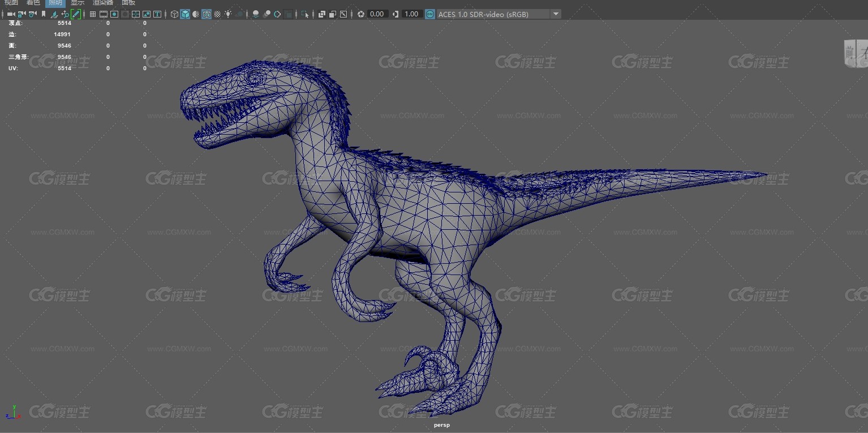868x433 pixels.
Task: Click the Multisample Anti-aliasing icon
Action: [x=277, y=14]
